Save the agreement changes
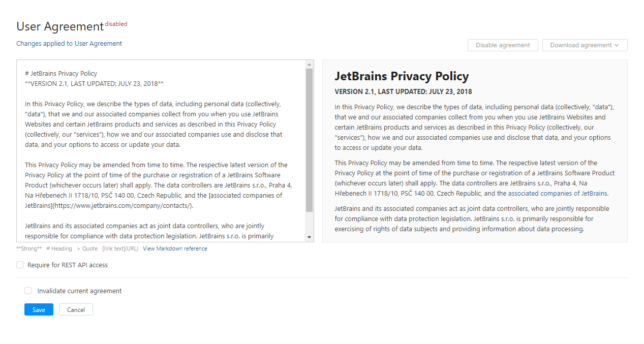 pyautogui.click(x=38, y=309)
